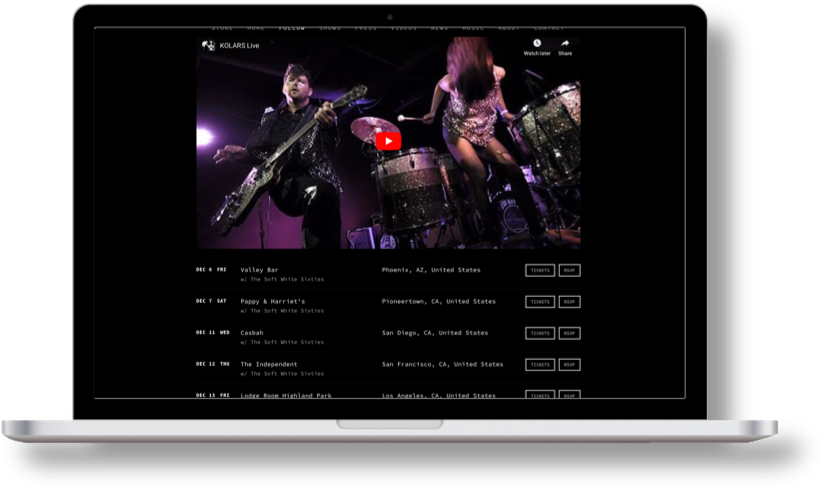Click the date DEC 7 SAT
823x490 pixels.
tap(211, 301)
